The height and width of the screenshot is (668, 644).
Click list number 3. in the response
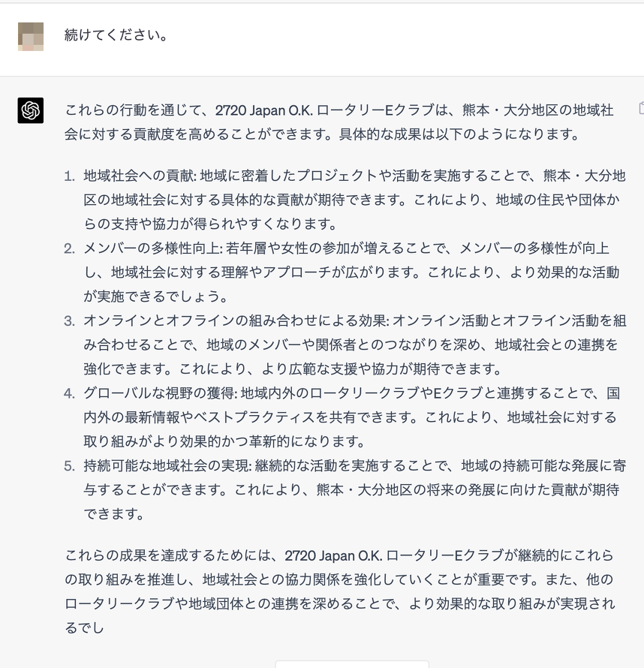tap(69, 320)
